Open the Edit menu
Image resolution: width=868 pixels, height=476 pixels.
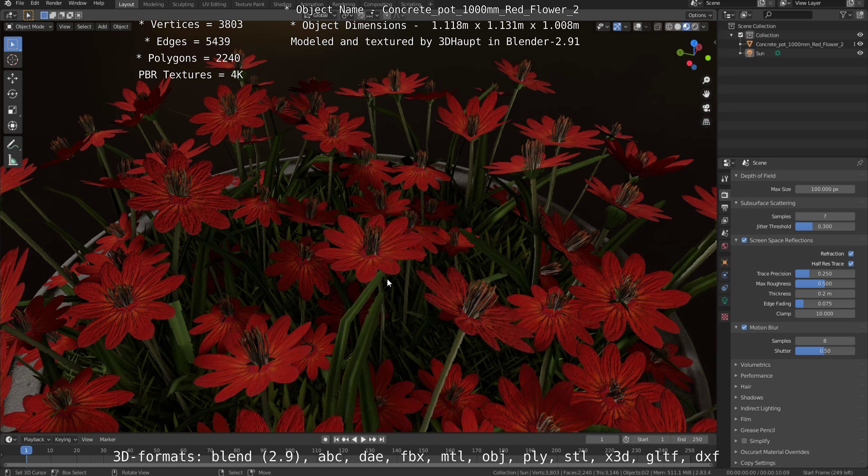point(35,3)
